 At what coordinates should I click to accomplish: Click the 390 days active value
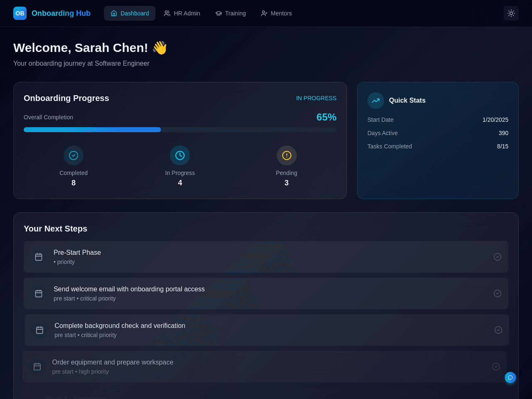503,133
